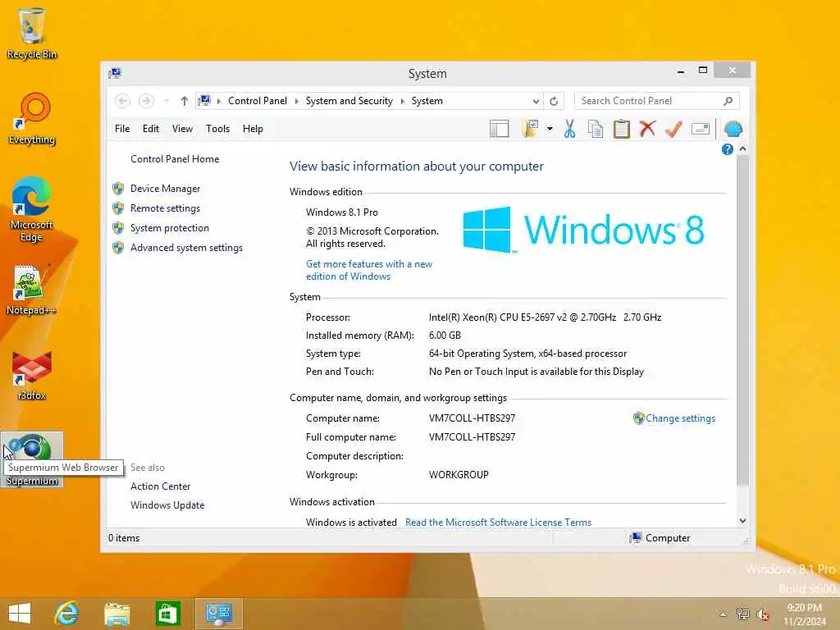Screen dimensions: 840x630
Task: Click the red X Delete icon
Action: click(647, 129)
